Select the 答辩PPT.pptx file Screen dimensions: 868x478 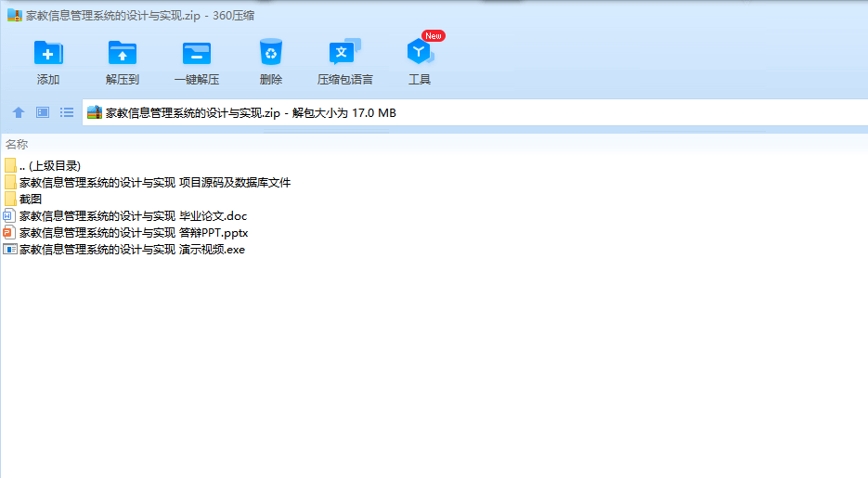coord(125,232)
